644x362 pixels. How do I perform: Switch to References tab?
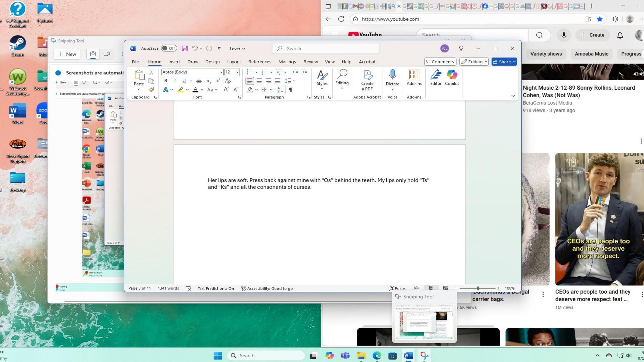click(x=260, y=62)
